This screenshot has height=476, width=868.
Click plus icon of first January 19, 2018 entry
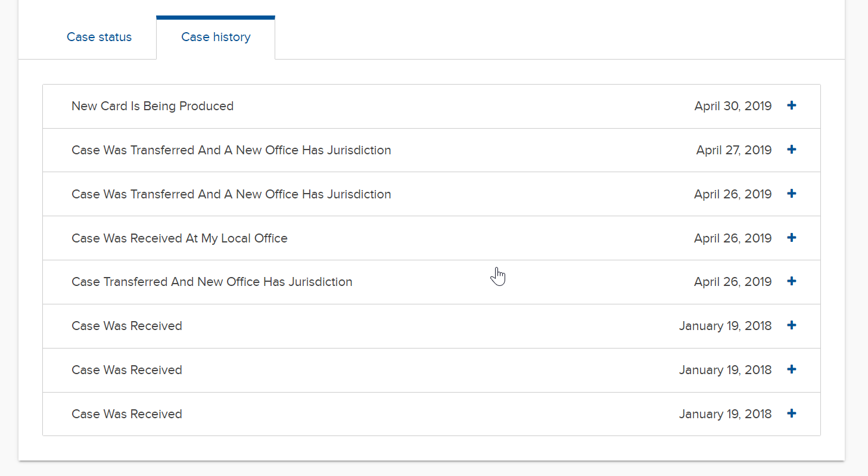(791, 325)
